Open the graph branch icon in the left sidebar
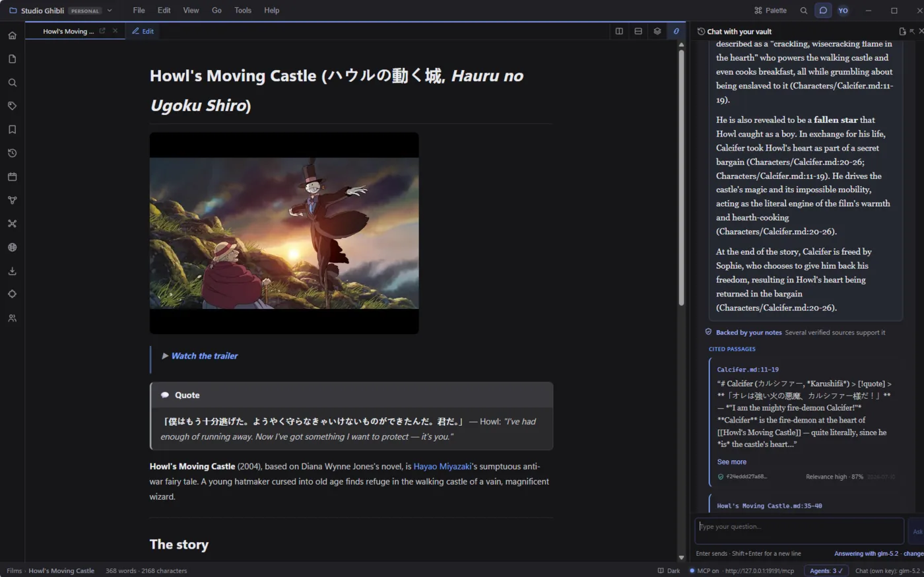The width and height of the screenshot is (924, 577). (12, 200)
